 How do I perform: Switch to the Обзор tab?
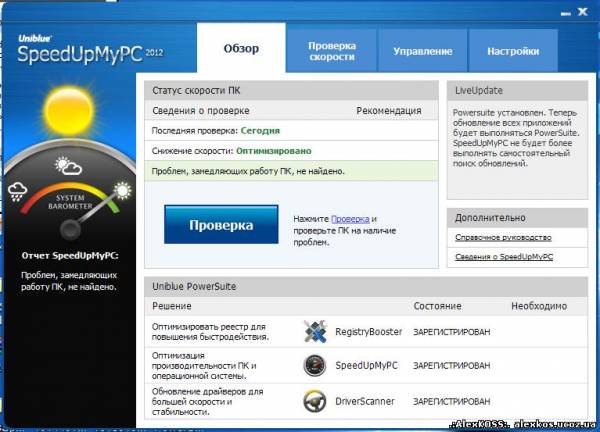click(x=241, y=48)
